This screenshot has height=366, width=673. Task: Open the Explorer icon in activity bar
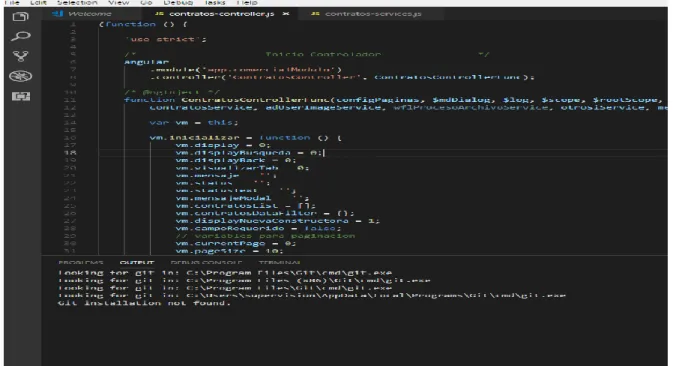pyautogui.click(x=20, y=17)
